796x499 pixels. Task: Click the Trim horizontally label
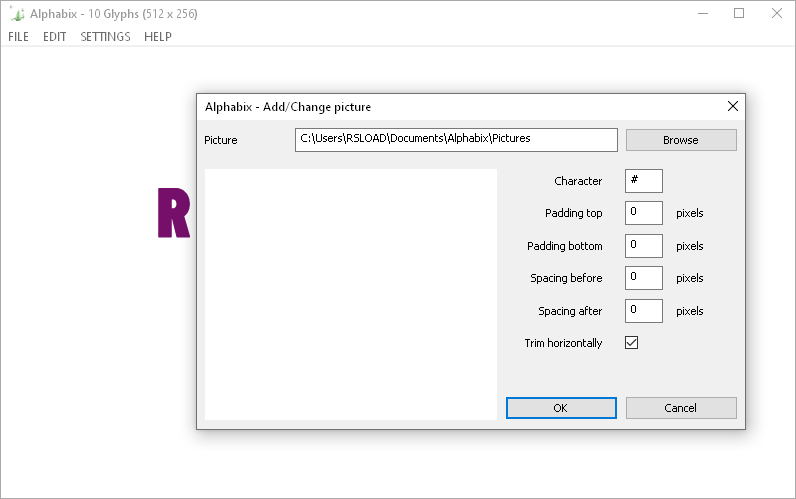[x=563, y=343]
